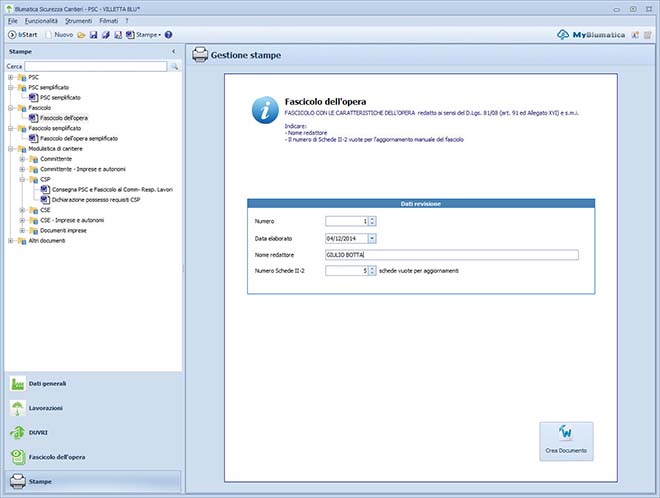Open the Strumenti menu
660x498 pixels.
78,20
